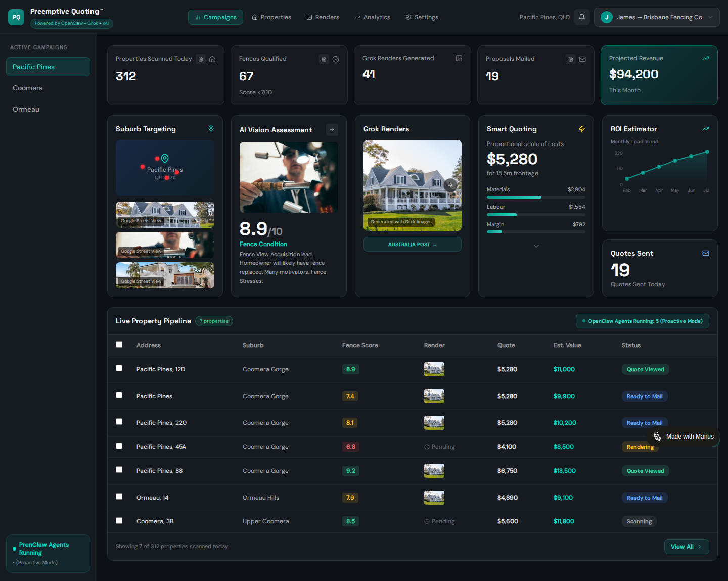Screen dimensions: 728x581
Task: Click the map pin icon in Suburb Targeting
Action: tap(211, 129)
